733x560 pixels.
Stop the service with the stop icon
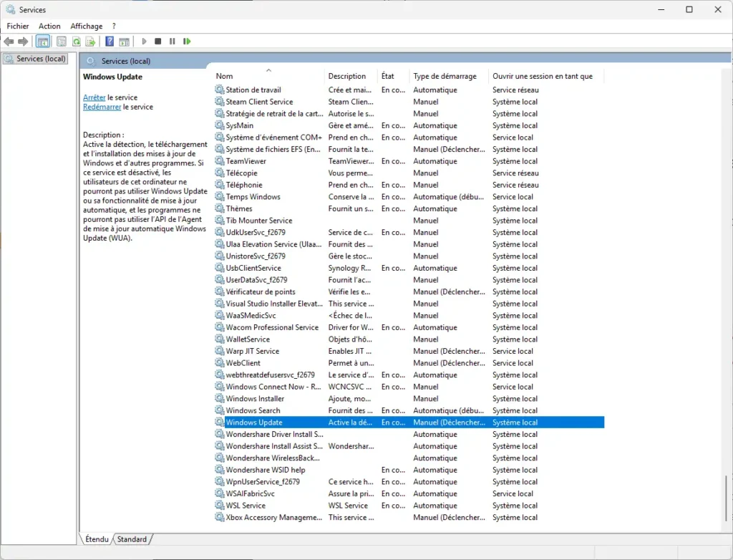tap(157, 41)
